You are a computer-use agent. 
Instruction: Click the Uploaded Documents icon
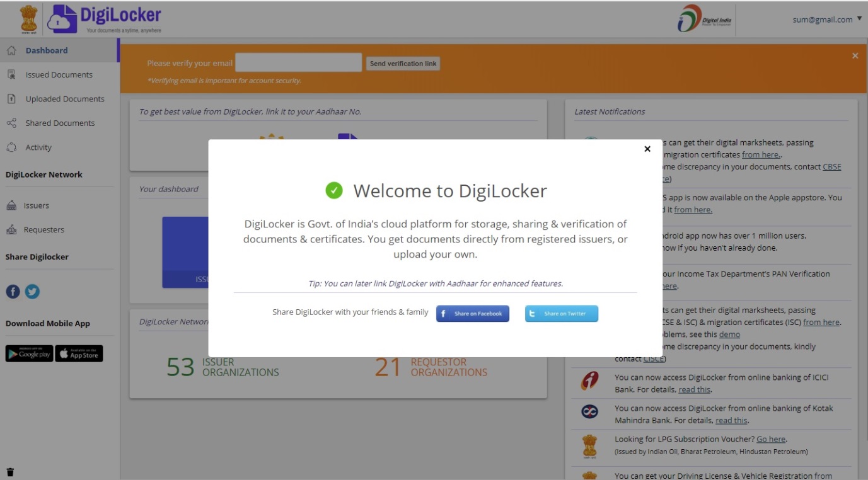pos(11,99)
